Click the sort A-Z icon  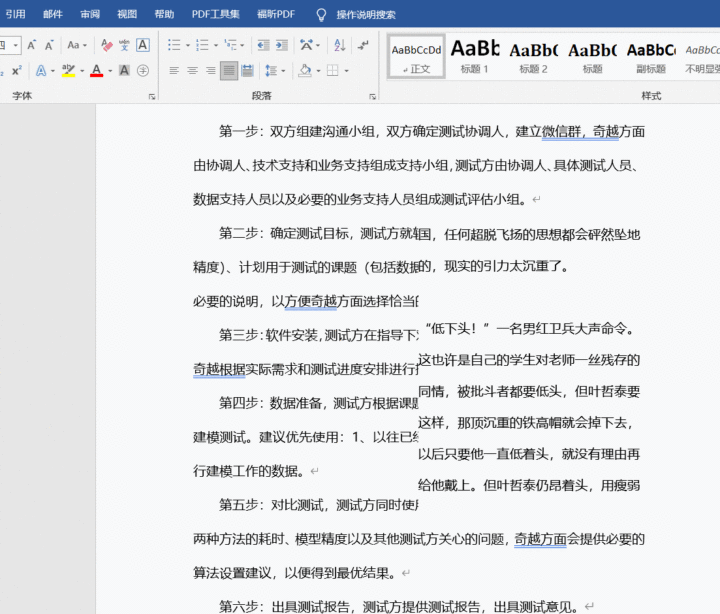(338, 45)
